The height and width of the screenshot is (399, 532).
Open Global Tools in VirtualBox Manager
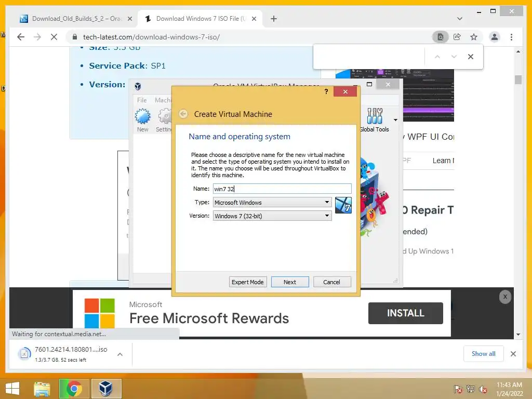pyautogui.click(x=374, y=120)
